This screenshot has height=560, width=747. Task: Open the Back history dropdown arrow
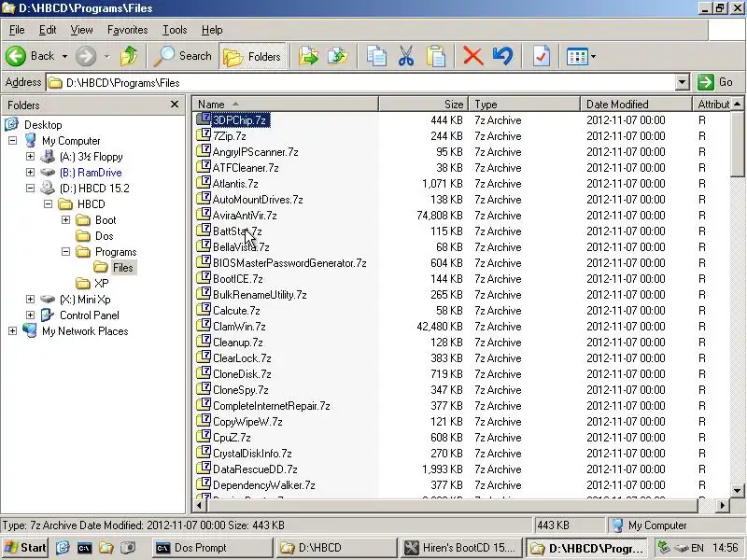pyautogui.click(x=64, y=57)
